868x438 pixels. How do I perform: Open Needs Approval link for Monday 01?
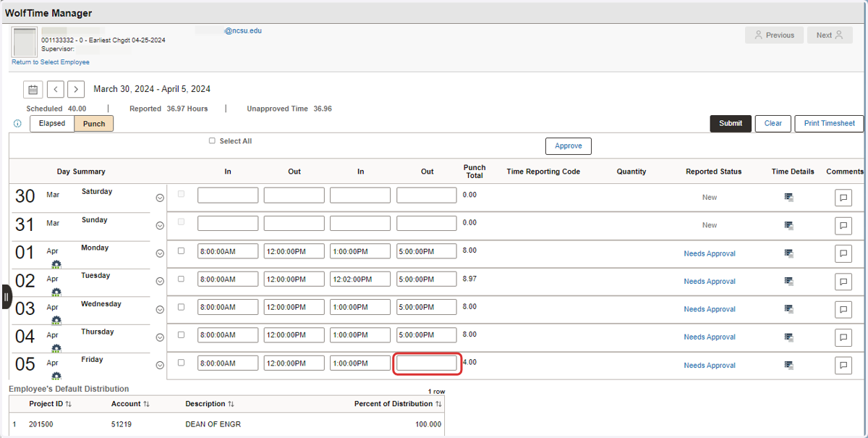pos(710,253)
